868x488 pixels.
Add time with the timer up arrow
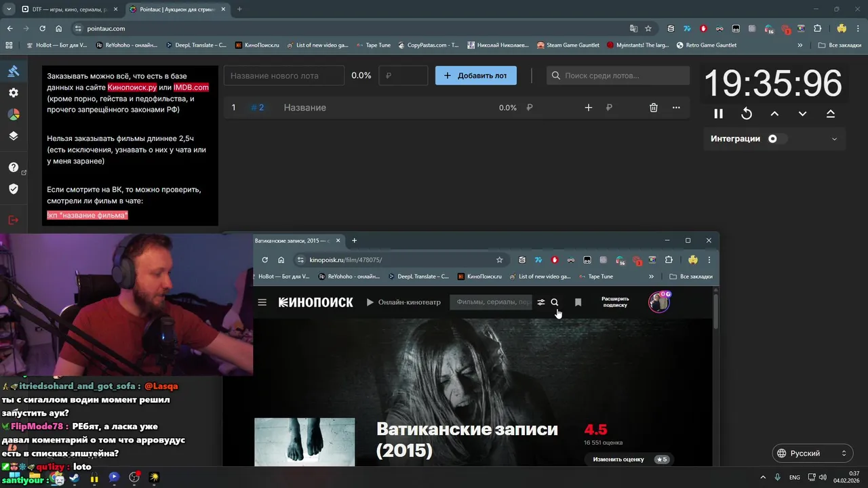(774, 114)
